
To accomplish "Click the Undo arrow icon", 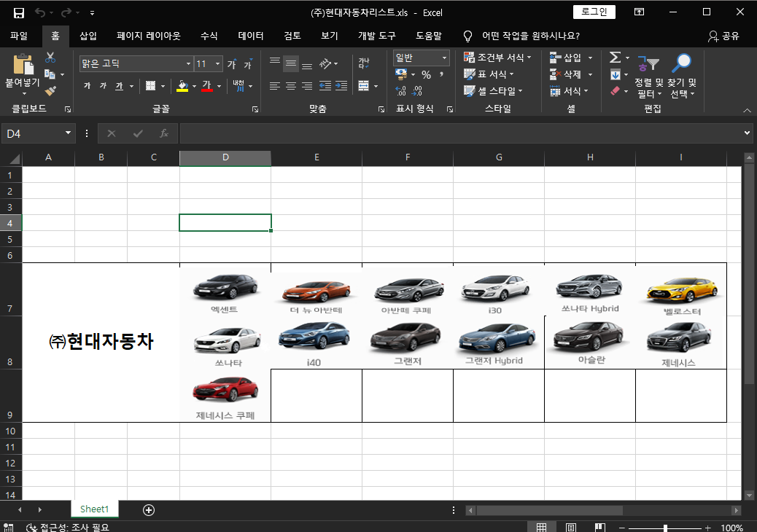I will pyautogui.click(x=40, y=13).
